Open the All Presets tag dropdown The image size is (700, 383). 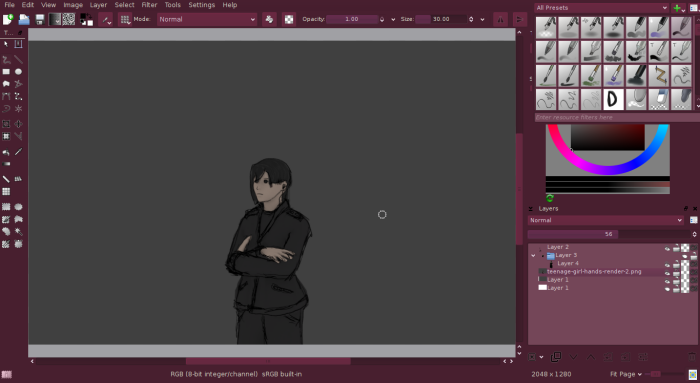pyautogui.click(x=601, y=8)
